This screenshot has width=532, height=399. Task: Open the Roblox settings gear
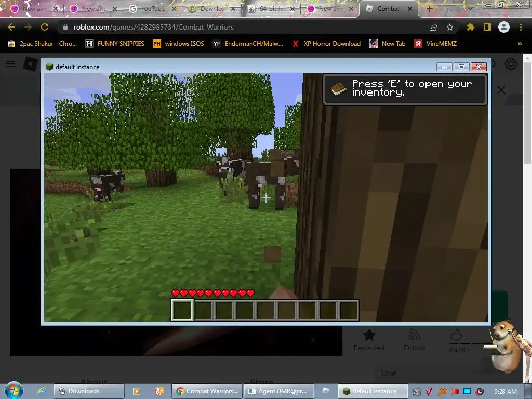pos(511,64)
